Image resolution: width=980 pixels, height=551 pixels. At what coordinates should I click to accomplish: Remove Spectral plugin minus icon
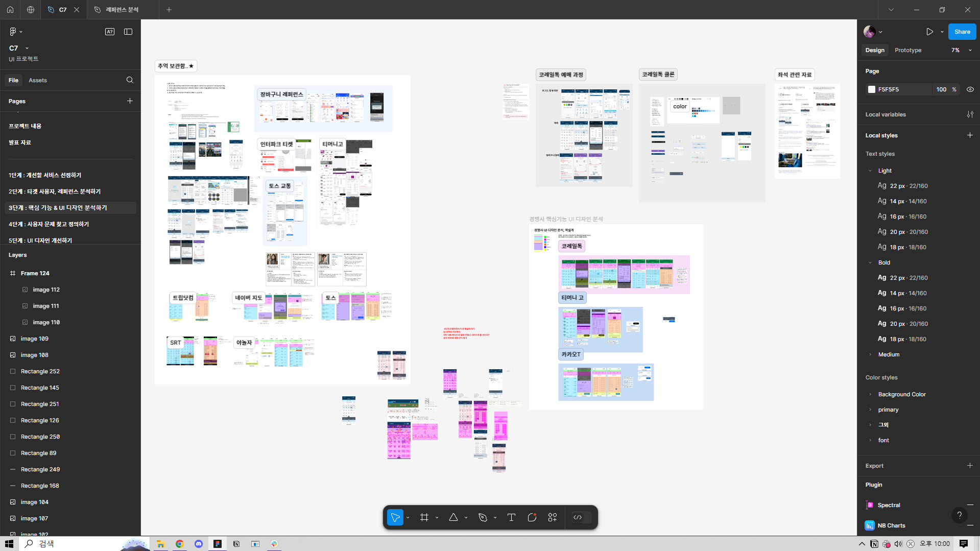tap(970, 505)
